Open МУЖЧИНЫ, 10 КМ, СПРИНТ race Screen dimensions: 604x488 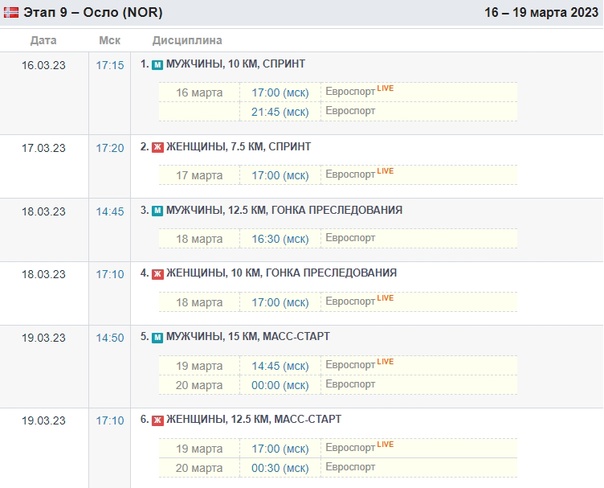click(x=235, y=64)
